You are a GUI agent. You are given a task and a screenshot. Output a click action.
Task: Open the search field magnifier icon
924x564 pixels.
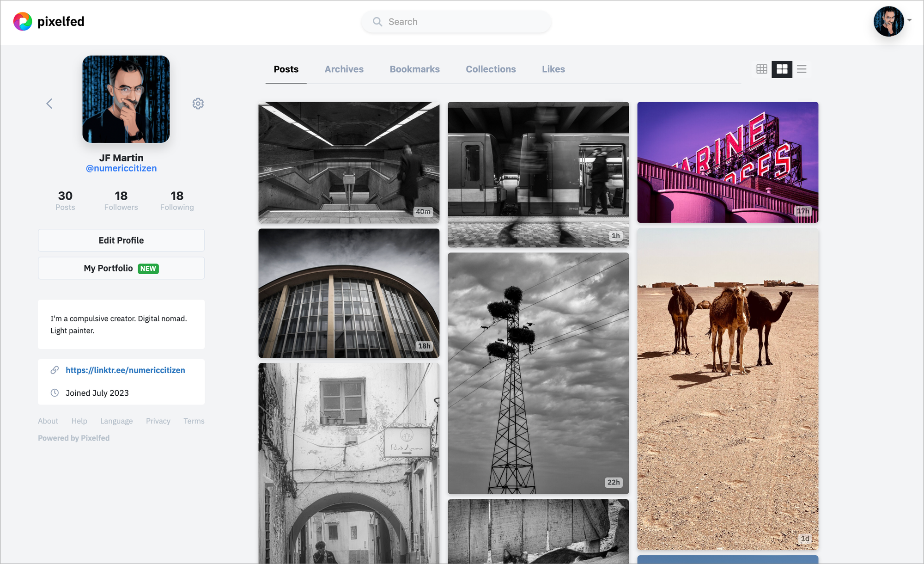pos(377,21)
